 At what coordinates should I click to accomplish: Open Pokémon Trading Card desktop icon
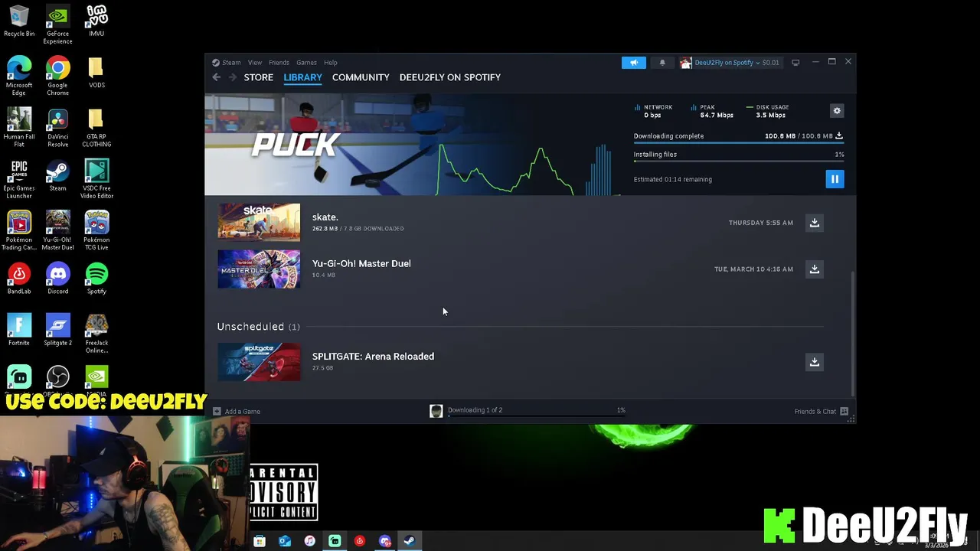pyautogui.click(x=19, y=231)
